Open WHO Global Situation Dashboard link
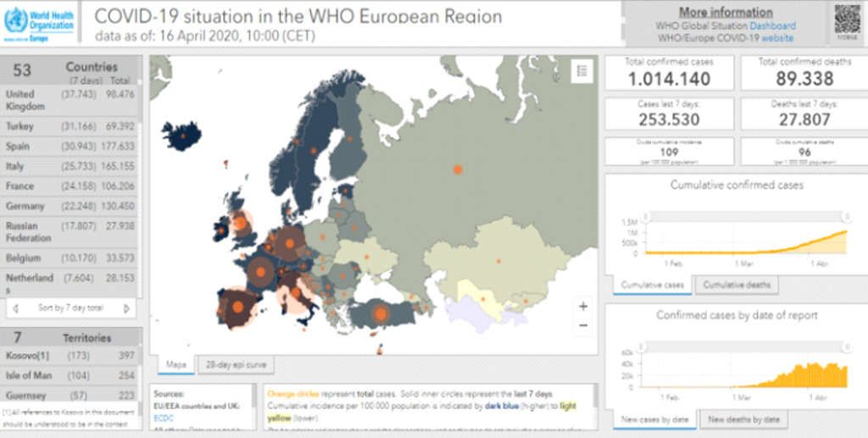868x438 pixels. (771, 26)
